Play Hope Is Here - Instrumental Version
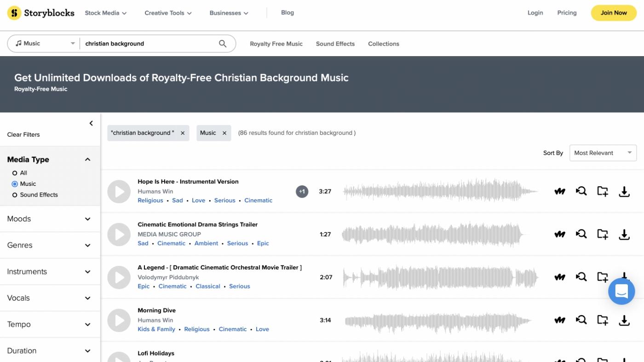 [x=119, y=191]
